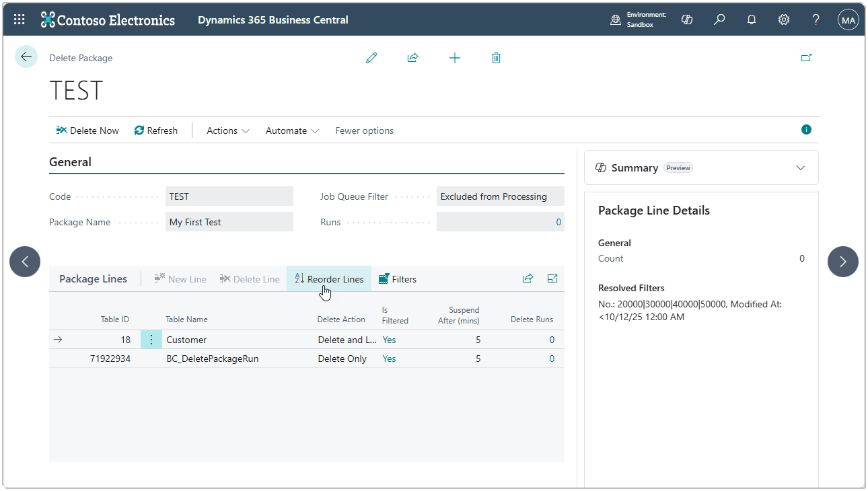
Task: Click Fewer options menu item
Action: [x=364, y=130]
